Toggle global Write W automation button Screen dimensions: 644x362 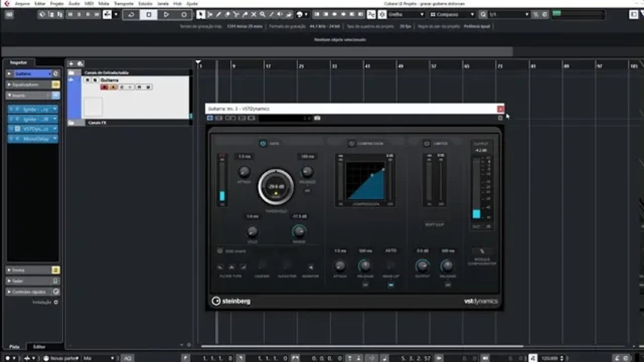click(97, 15)
